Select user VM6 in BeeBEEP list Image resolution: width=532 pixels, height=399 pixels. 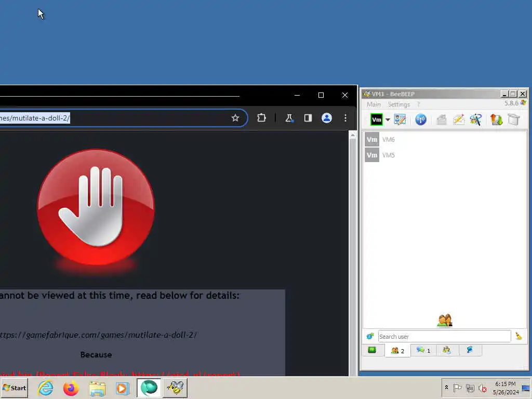click(x=445, y=139)
